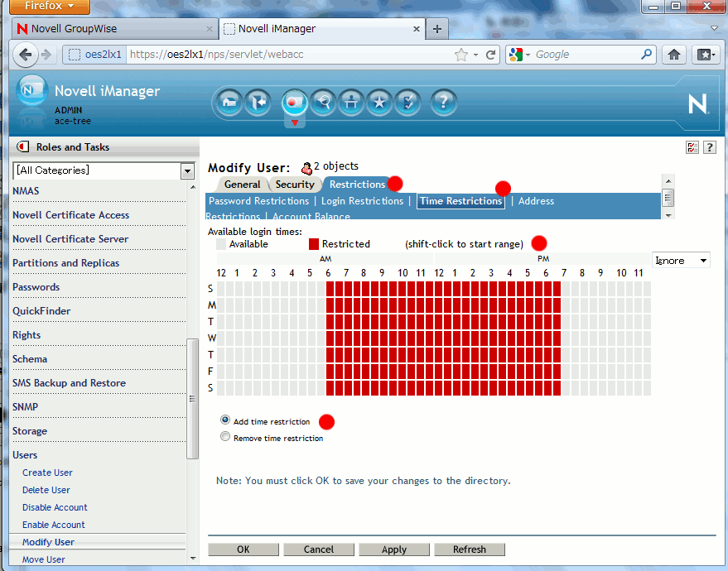Screen dimensions: 728x571
Task: Click the OK button
Action: tap(243, 549)
